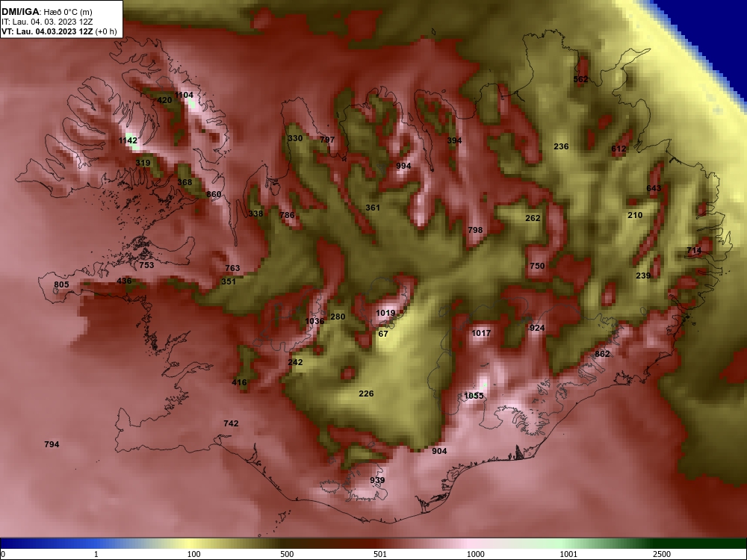747x560 pixels.
Task: Click the 805 value label
Action: tap(61, 284)
